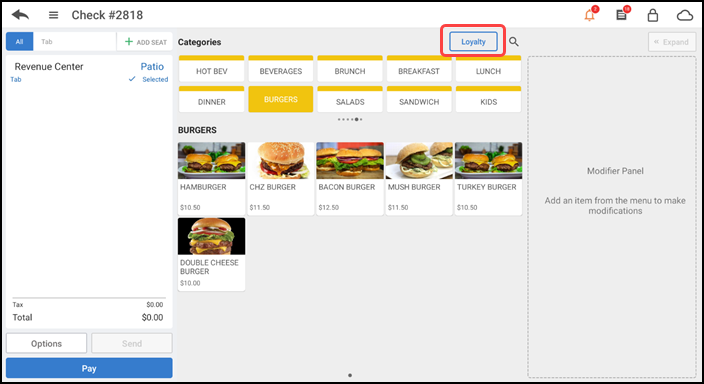The height and width of the screenshot is (384, 704).
Task: Open the HOT BEV category
Action: click(211, 69)
